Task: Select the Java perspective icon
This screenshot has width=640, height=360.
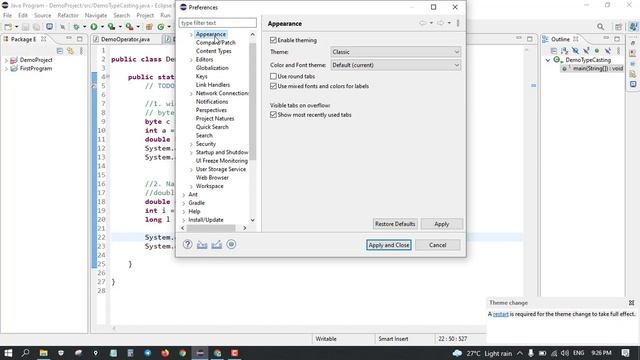Action: (x=633, y=27)
